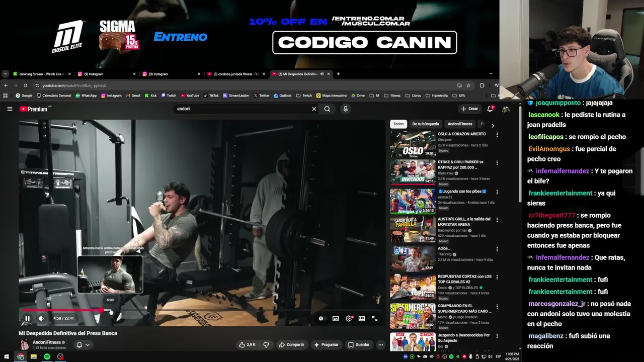The image size is (644, 362).
Task: Open the YouTube hamburger guide menu
Action: click(x=10, y=109)
